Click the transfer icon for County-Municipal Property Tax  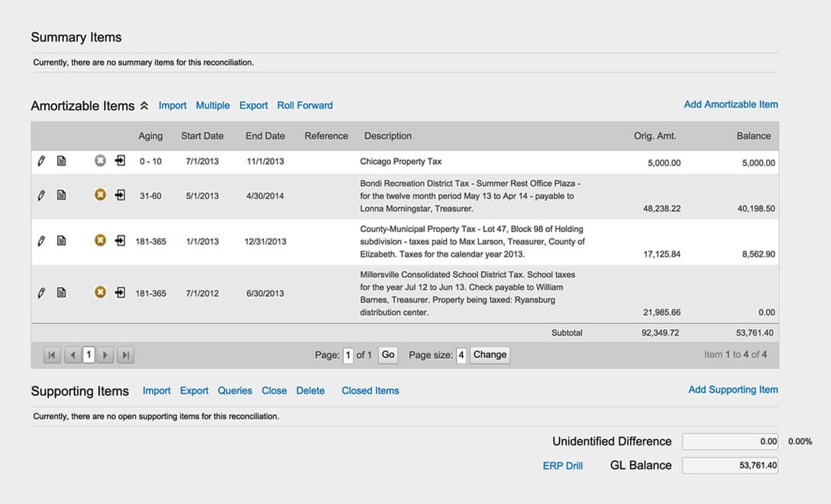pos(119,240)
